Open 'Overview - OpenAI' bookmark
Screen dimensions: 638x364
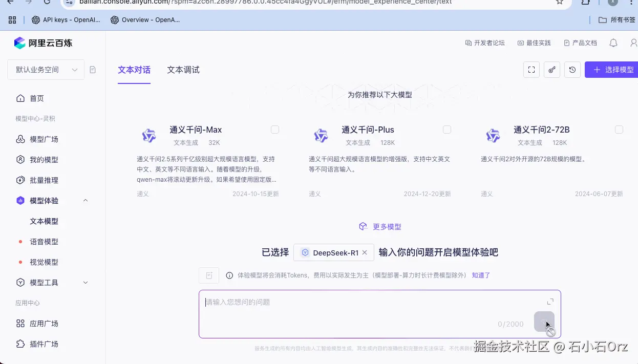coord(146,20)
